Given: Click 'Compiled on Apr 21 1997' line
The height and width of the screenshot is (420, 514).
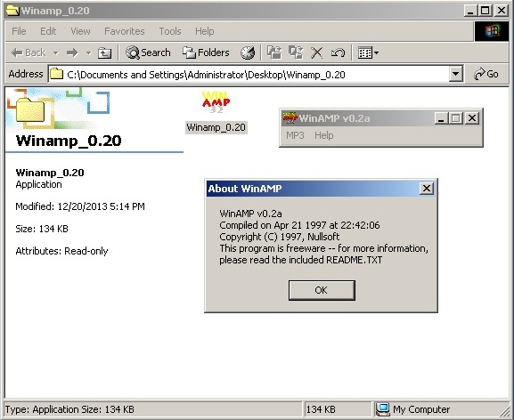Looking at the screenshot, I should pyautogui.click(x=299, y=225).
